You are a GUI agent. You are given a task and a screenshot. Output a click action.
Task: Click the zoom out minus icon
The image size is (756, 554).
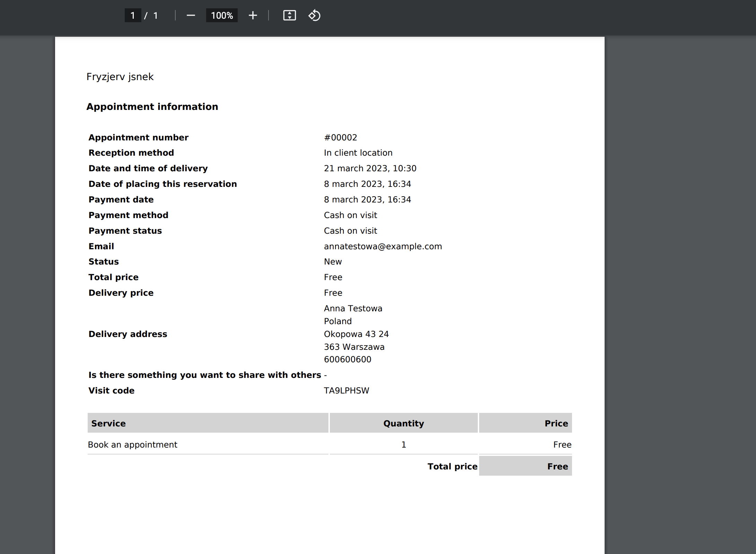(x=191, y=16)
